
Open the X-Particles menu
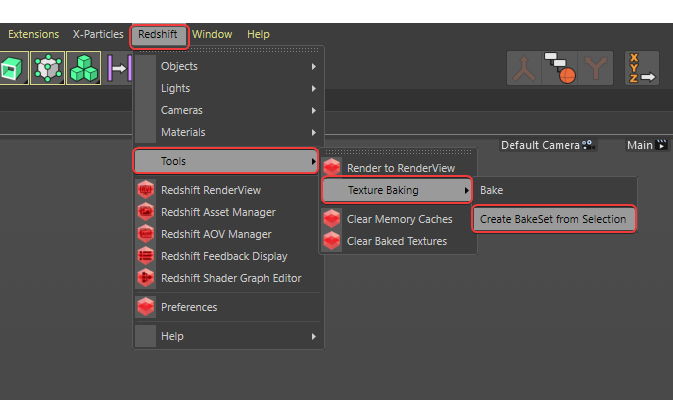click(x=98, y=34)
